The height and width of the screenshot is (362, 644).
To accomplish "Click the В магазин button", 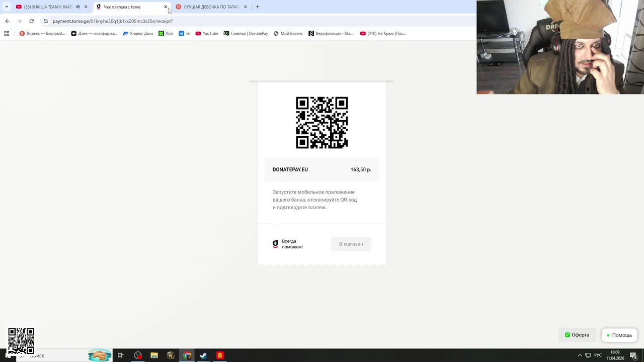I will coord(351,244).
